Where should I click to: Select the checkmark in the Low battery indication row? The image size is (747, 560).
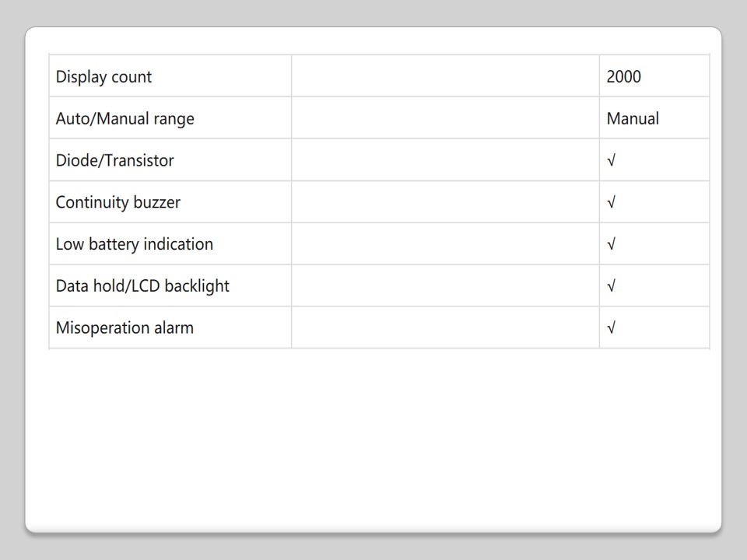(612, 244)
